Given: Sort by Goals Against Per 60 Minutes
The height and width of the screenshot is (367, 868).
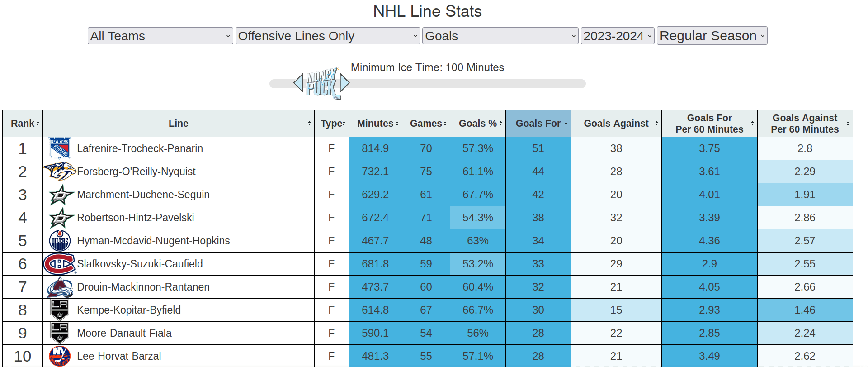Looking at the screenshot, I should point(805,124).
